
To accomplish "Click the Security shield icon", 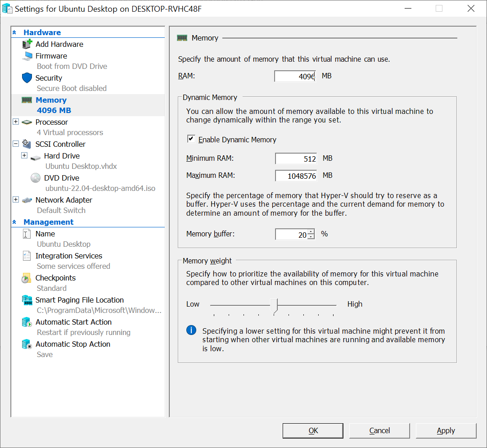I will [27, 78].
